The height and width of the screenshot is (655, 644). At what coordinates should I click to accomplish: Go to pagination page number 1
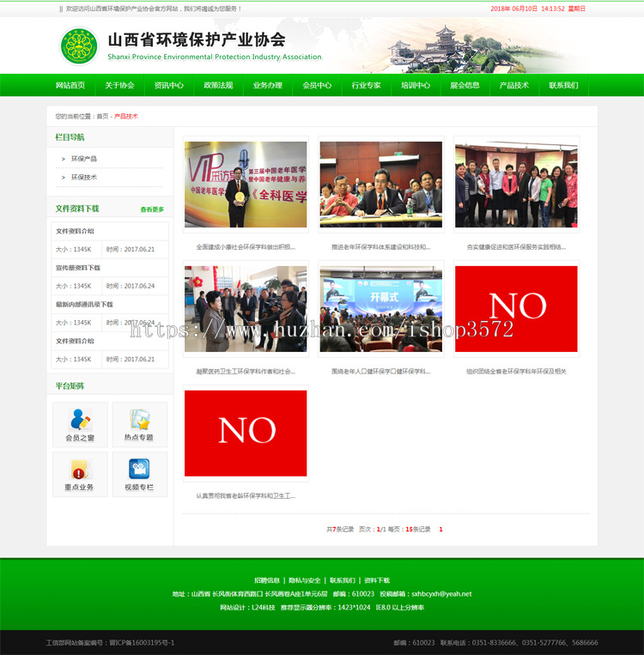click(440, 530)
